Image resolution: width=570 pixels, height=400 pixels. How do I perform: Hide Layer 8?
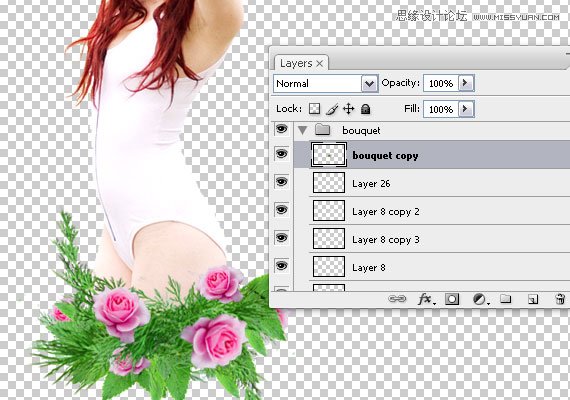tap(281, 265)
